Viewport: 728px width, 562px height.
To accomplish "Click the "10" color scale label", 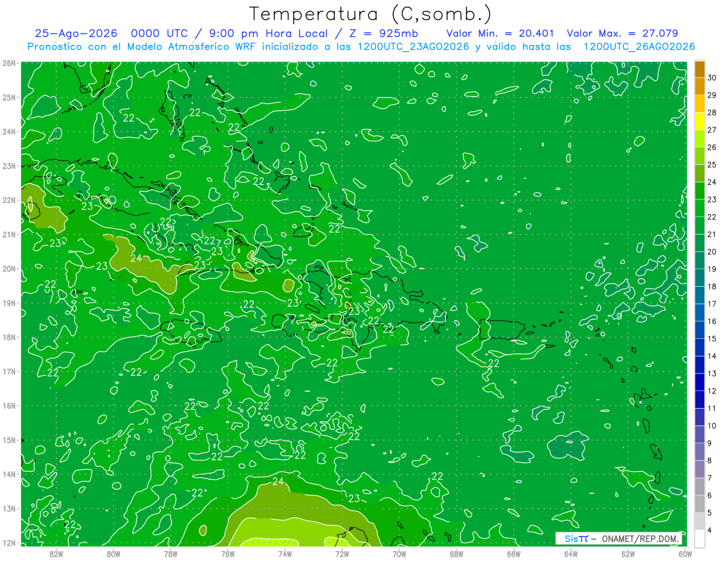I will point(712,426).
